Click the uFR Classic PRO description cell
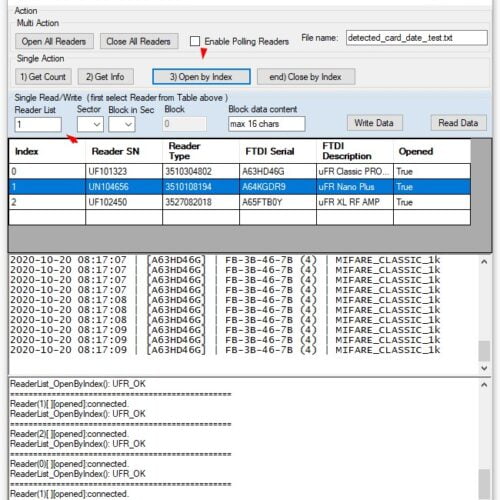The image size is (500, 500). tap(355, 171)
